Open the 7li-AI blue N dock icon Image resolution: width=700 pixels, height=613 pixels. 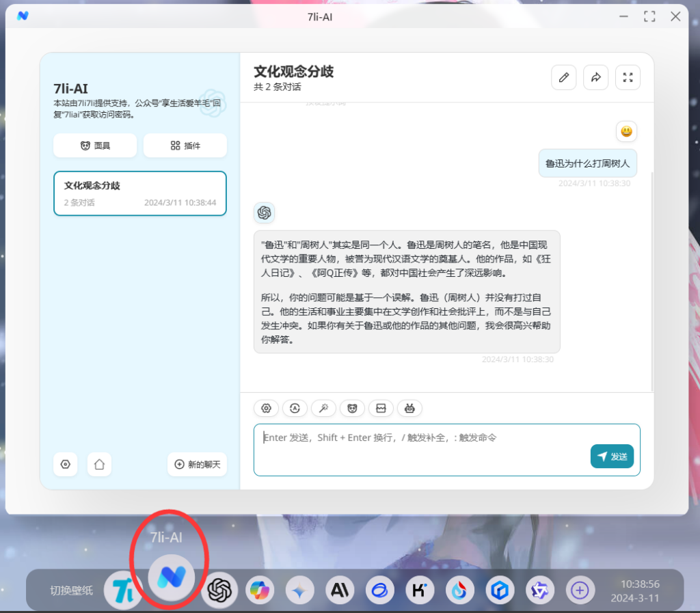tap(172, 577)
